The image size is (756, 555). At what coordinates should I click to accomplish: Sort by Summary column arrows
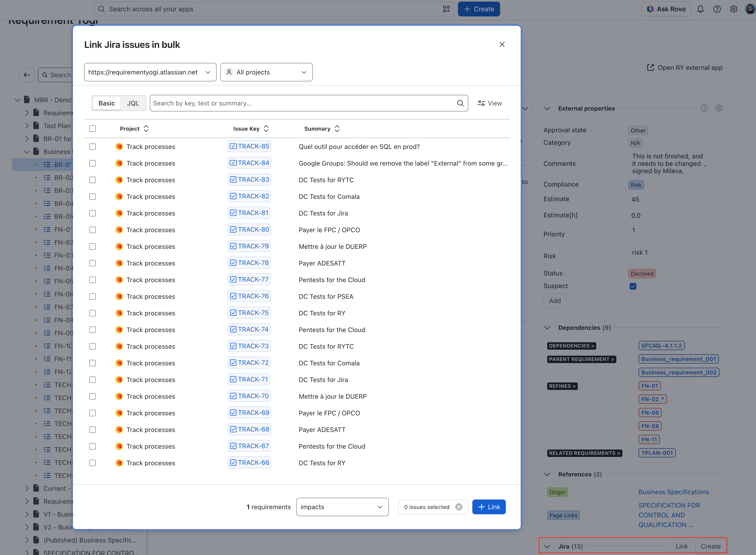[337, 129]
